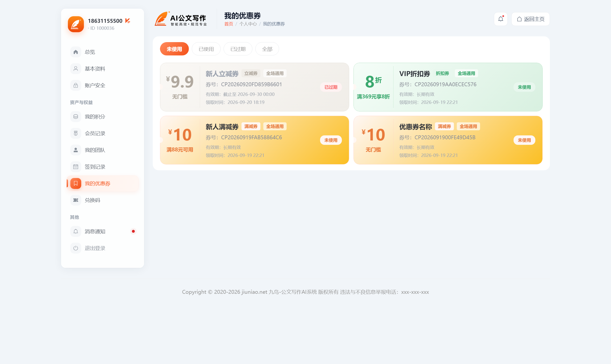Click 未使用 badge on VIP折扣券
This screenshot has width=611, height=364.
524,87
